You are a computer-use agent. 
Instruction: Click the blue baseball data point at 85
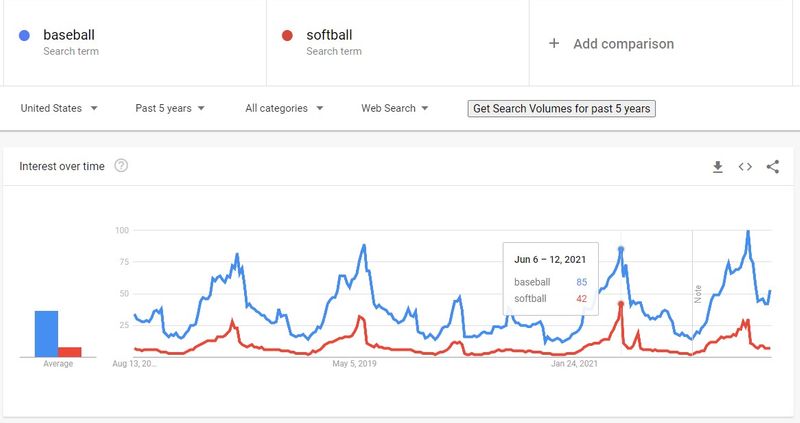[x=621, y=249]
